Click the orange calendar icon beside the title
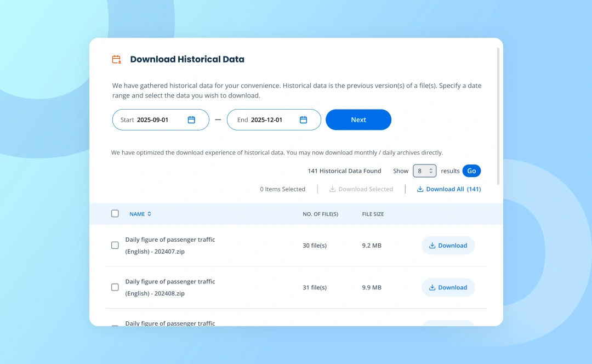Screen dimensions: 592x364 coord(116,59)
